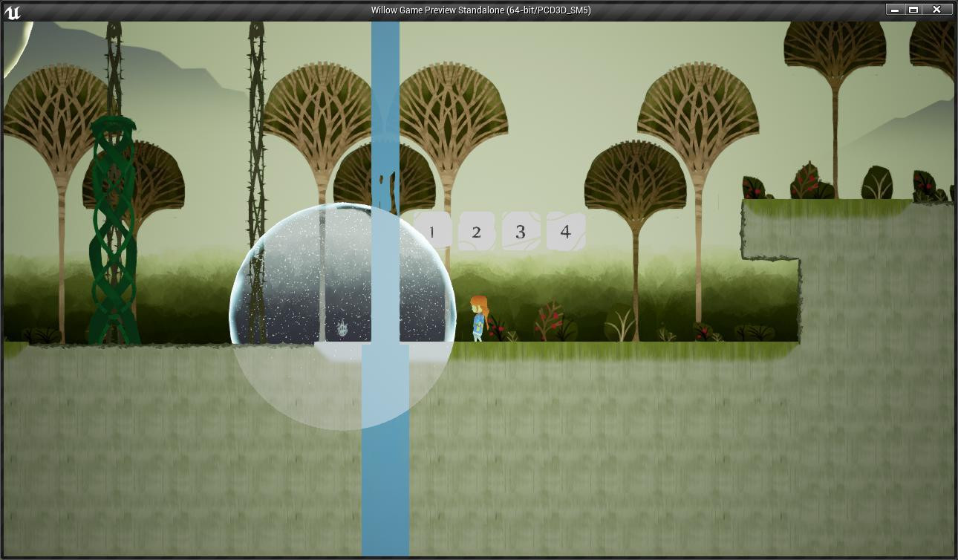
Task: Select ability slot number 4
Action: click(x=565, y=231)
